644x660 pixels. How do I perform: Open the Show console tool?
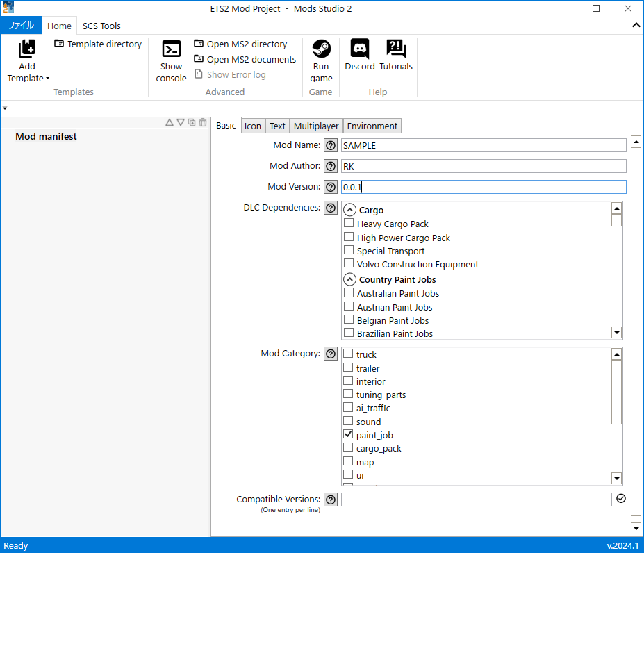click(x=171, y=49)
